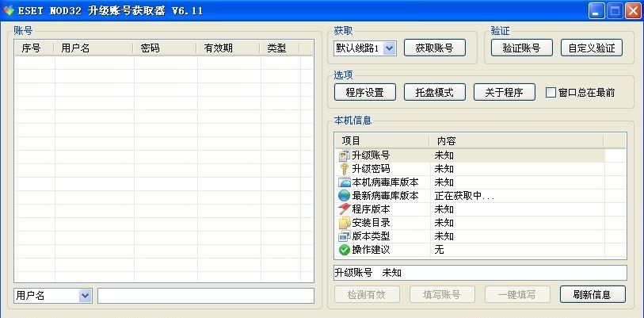Click the globe icon beside 最新病毒库版本
The image size is (644, 318).
tap(344, 196)
